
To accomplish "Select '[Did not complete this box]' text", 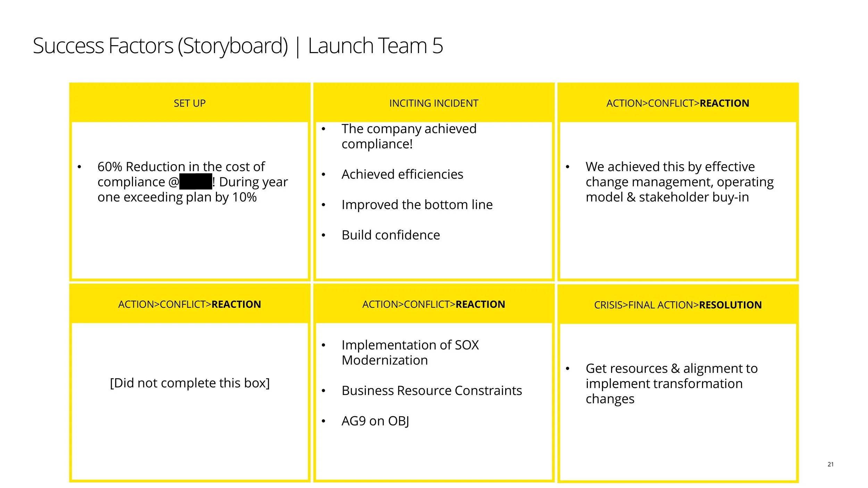I will point(190,383).
